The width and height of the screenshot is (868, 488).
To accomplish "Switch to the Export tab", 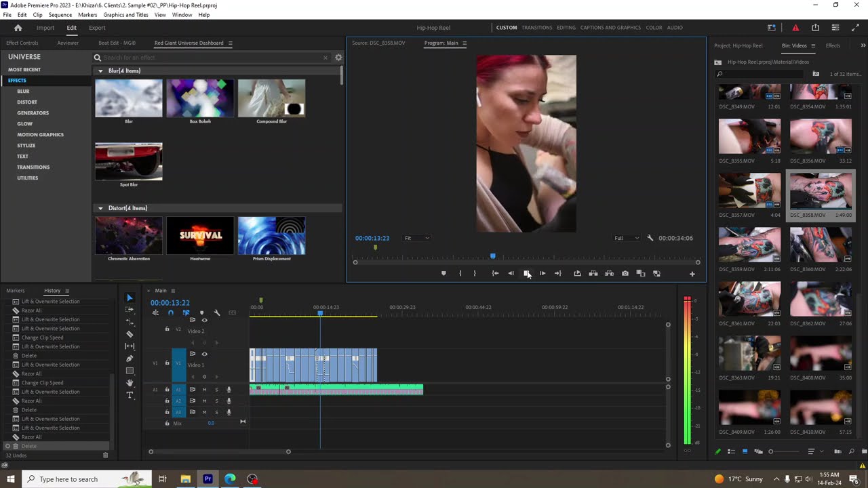I will pos(97,28).
